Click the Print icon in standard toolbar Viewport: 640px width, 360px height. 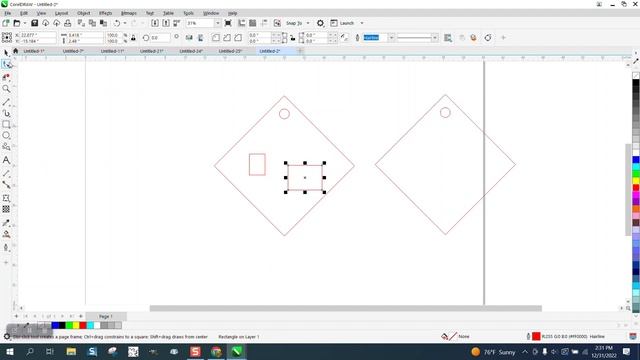(68, 23)
